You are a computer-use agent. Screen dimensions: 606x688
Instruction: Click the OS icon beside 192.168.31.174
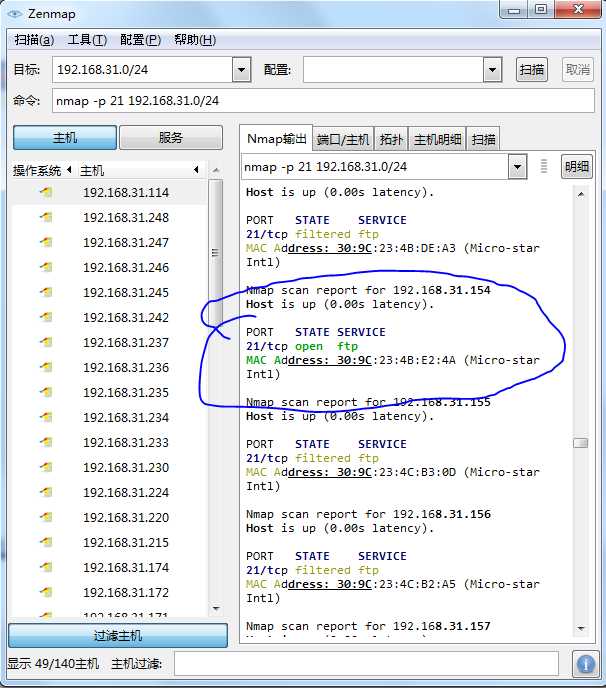pos(47,567)
